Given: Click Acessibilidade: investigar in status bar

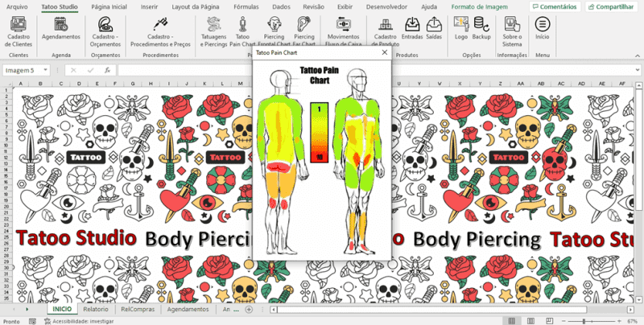Looking at the screenshot, I should [x=79, y=321].
